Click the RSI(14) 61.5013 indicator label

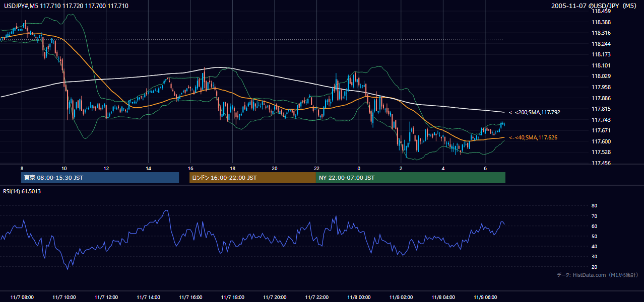coord(22,191)
